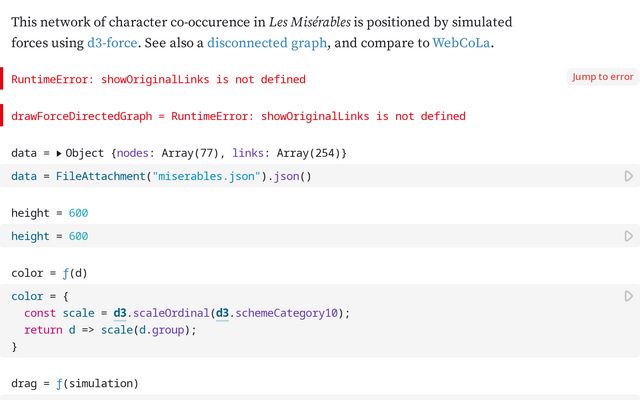
Task: Select the drag = ƒ(simulation) output
Action: point(75,383)
